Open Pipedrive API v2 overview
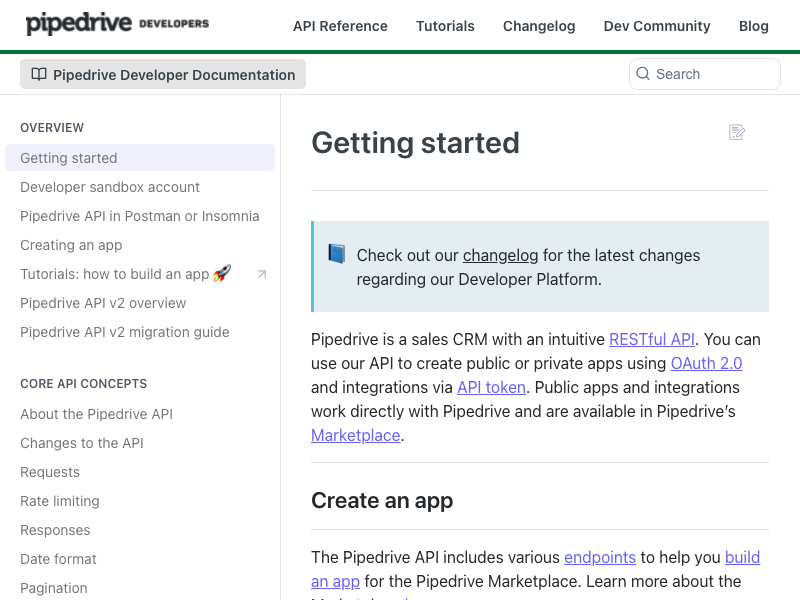This screenshot has height=600, width=800. 103,303
